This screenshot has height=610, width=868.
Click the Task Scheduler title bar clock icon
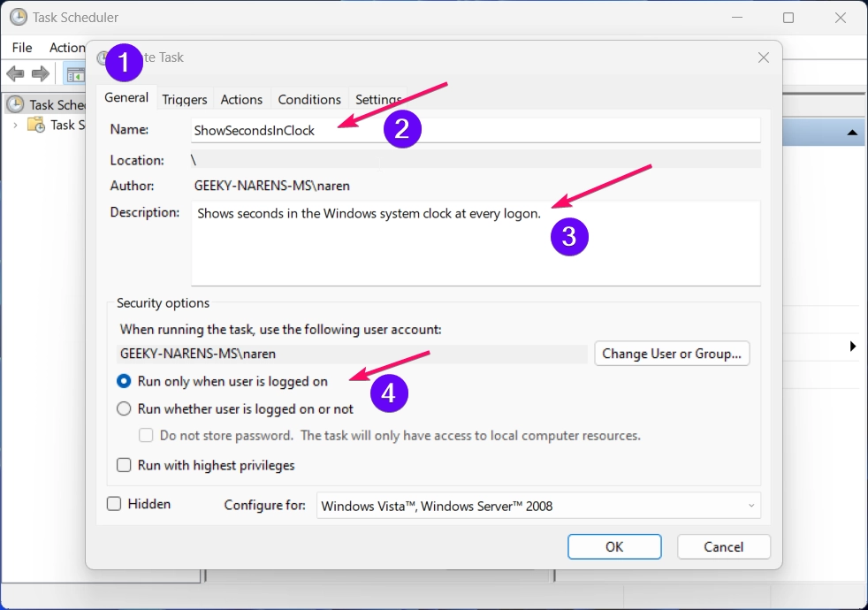(19, 17)
